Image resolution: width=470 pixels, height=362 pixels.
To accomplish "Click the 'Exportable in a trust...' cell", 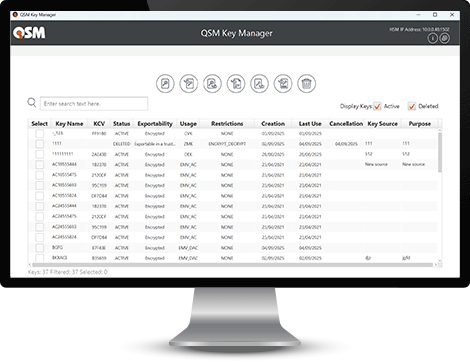I will pos(155,144).
